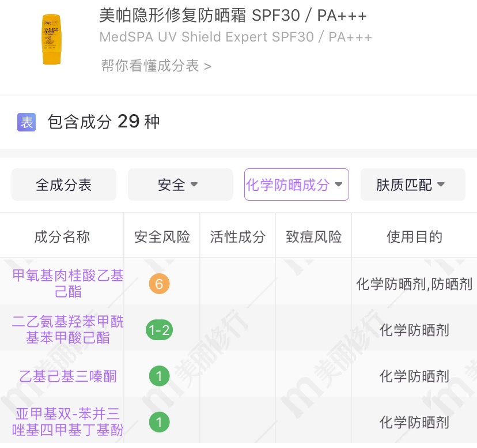This screenshot has width=477, height=448.
Task: Tap green risk badge for 乙基己基三嗪酮
Action: coord(159,377)
